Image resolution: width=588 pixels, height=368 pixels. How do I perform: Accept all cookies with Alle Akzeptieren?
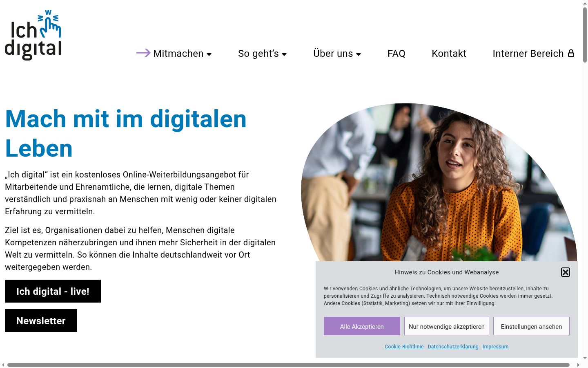[x=362, y=326]
